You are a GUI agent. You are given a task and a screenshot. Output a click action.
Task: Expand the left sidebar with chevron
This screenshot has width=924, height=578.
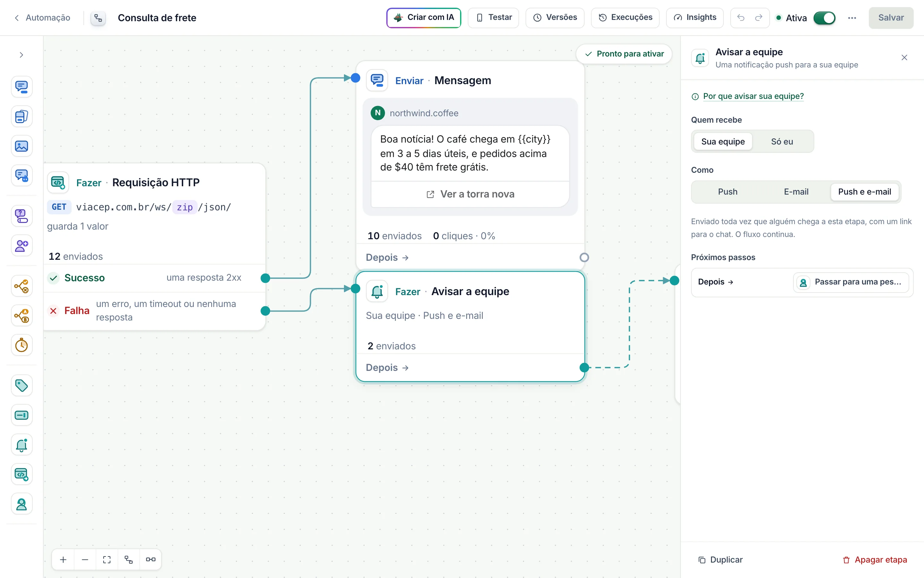tap(21, 55)
